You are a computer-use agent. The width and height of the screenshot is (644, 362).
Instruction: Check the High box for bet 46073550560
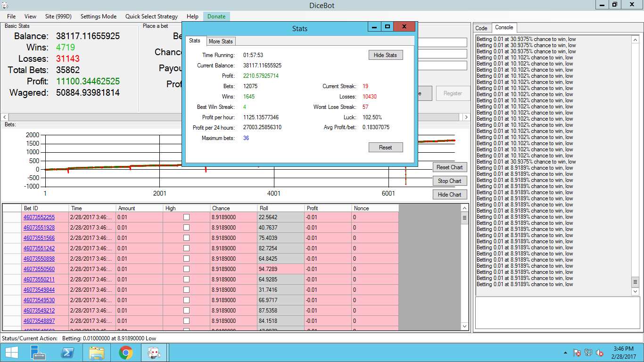click(186, 269)
